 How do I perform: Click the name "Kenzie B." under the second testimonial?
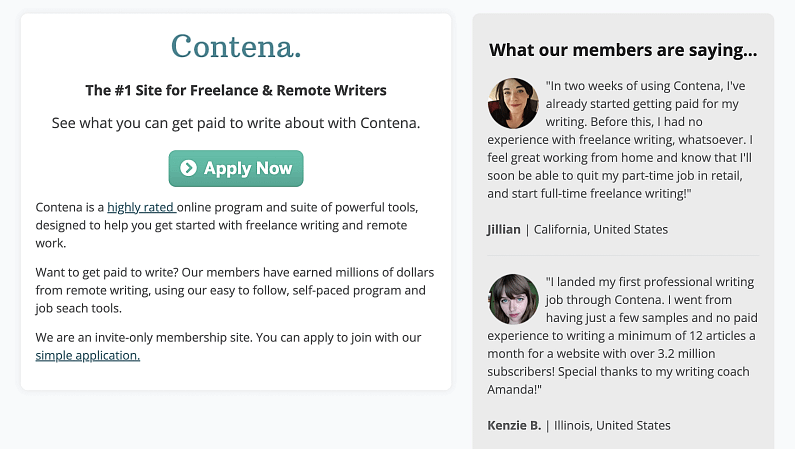514,425
